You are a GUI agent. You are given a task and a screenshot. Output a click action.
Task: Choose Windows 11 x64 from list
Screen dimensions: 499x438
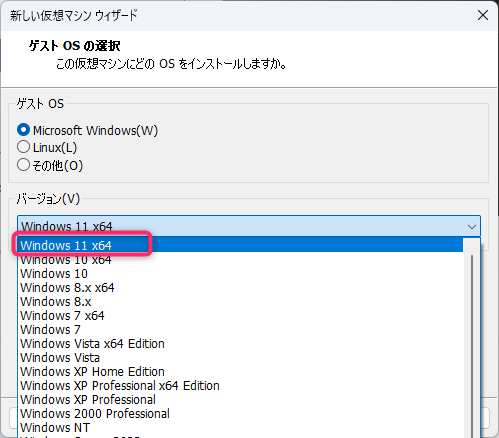coord(241,246)
